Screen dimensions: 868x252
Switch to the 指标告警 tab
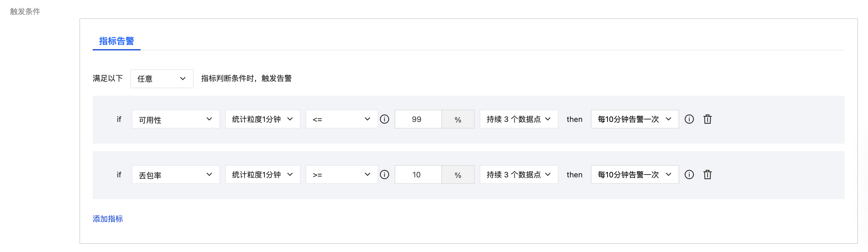[117, 41]
